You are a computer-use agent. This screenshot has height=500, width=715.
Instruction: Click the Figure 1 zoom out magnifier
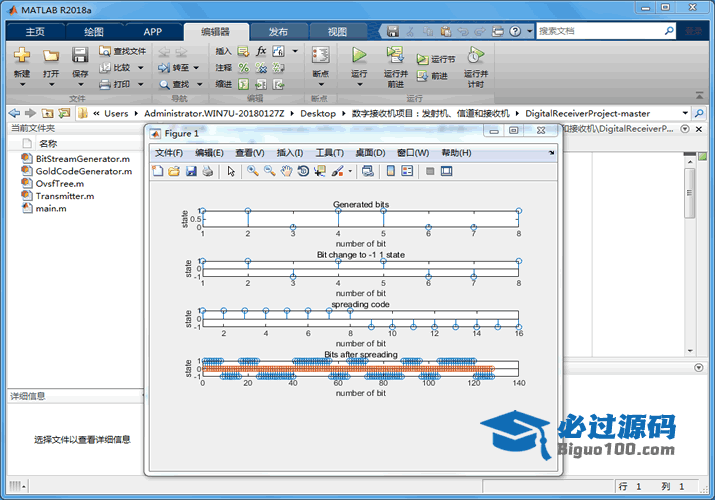269,171
